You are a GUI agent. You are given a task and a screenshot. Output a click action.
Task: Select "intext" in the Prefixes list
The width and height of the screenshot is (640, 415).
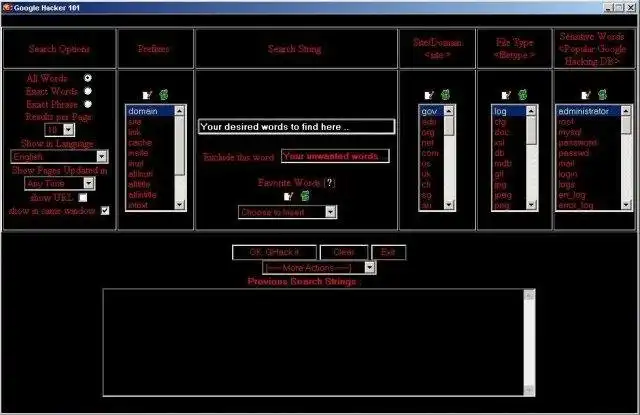tap(150, 205)
